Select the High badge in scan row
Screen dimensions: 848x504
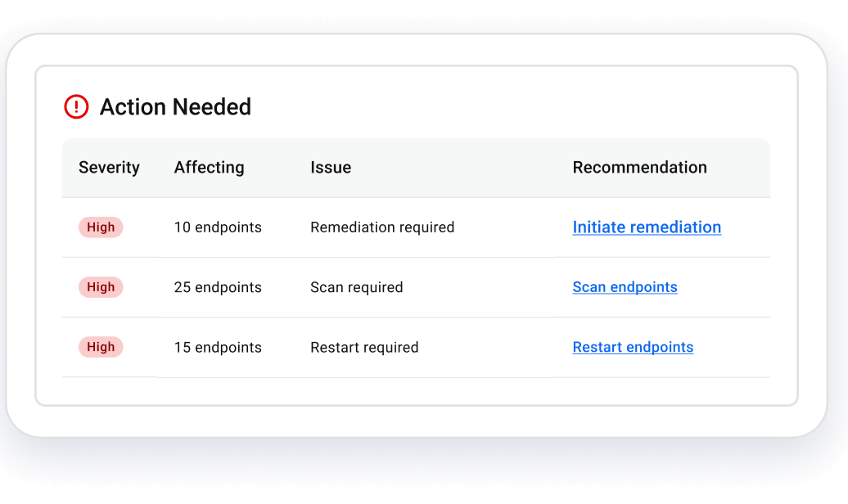tap(101, 287)
